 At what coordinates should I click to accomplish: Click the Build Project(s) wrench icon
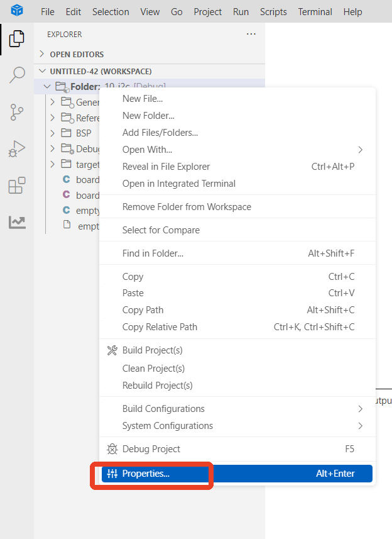(112, 350)
